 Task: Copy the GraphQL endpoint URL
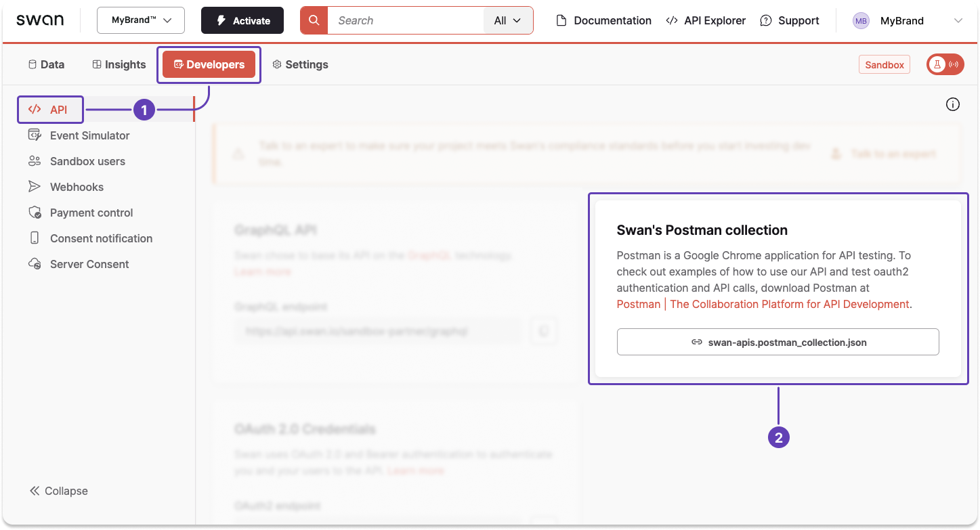(x=543, y=331)
